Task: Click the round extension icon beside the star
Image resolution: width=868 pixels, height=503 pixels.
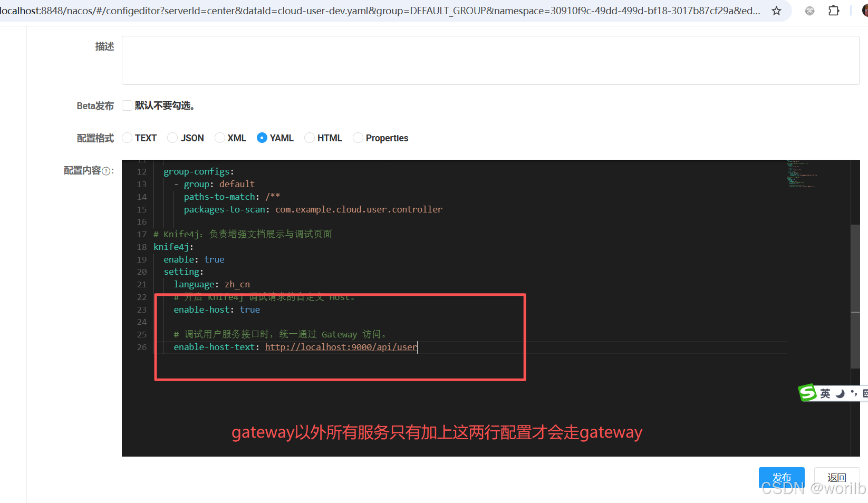Action: tap(809, 11)
